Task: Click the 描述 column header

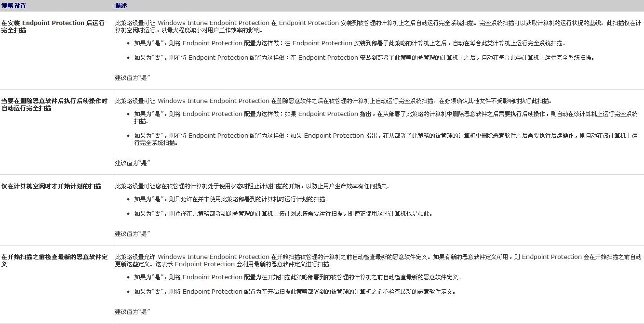Action: (x=121, y=6)
